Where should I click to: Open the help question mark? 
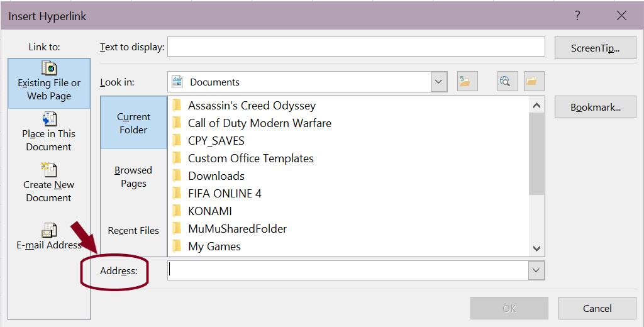[578, 16]
